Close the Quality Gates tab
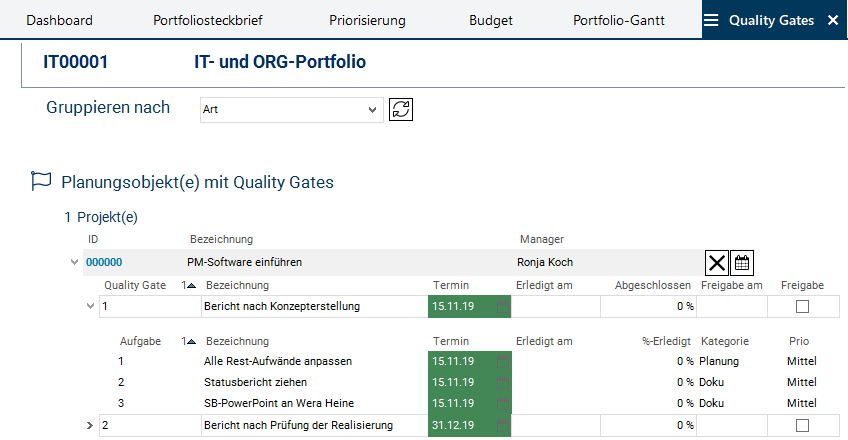848x440 pixels. (x=833, y=20)
